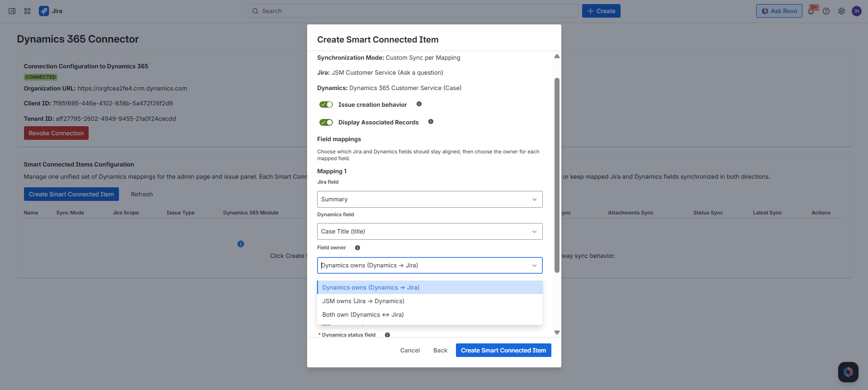Click Create Smart Connected Item in dialog footer
This screenshot has height=390, width=868.
[503, 350]
